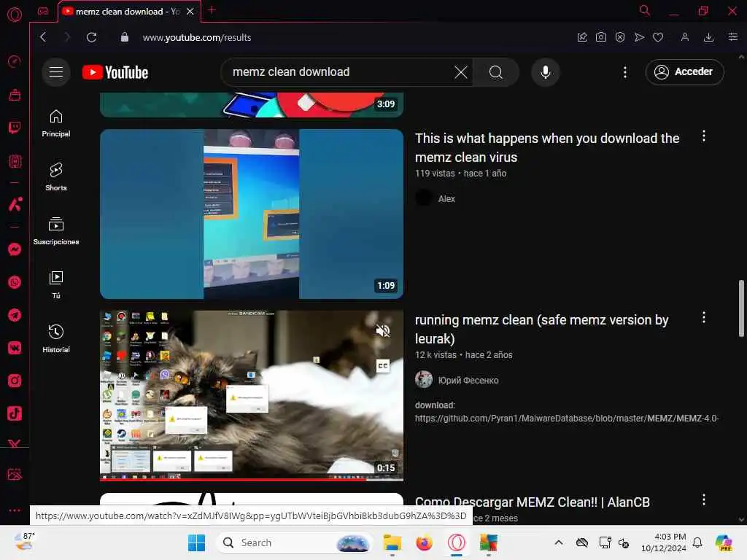Search tabs magnifier in title bar

coord(645,10)
